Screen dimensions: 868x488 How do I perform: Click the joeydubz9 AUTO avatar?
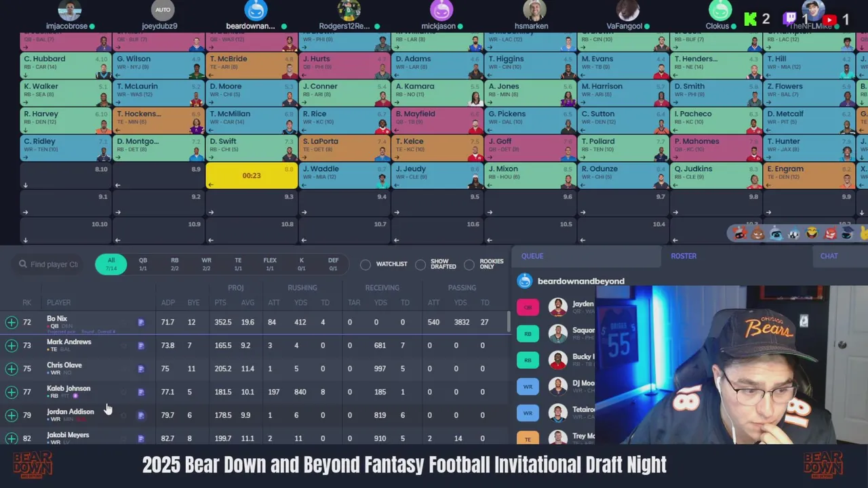163,9
